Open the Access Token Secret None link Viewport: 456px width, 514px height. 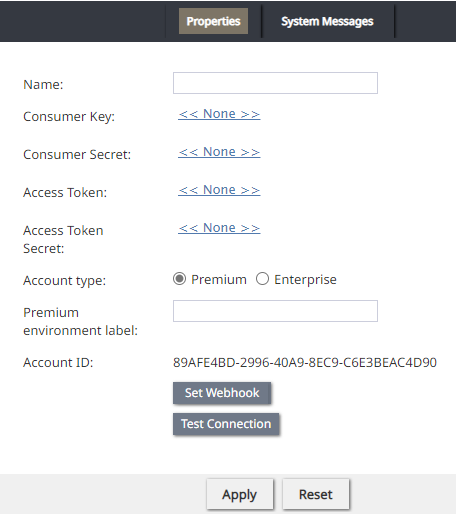219,228
